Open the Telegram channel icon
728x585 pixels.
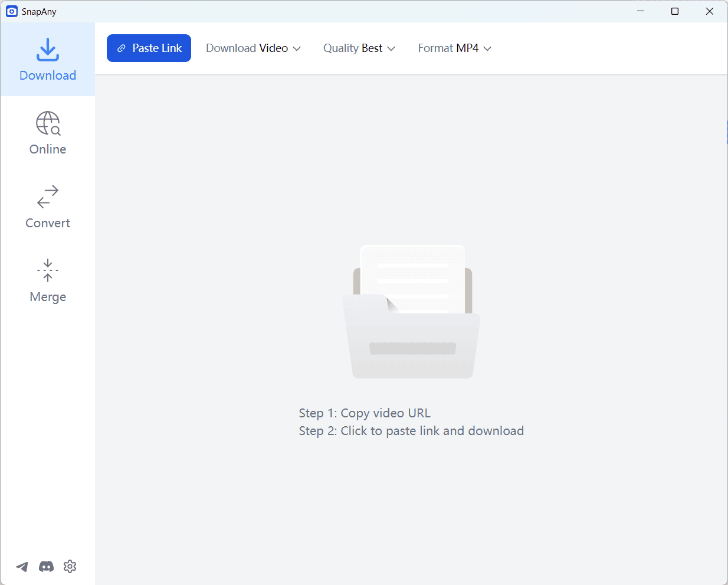coord(22,567)
